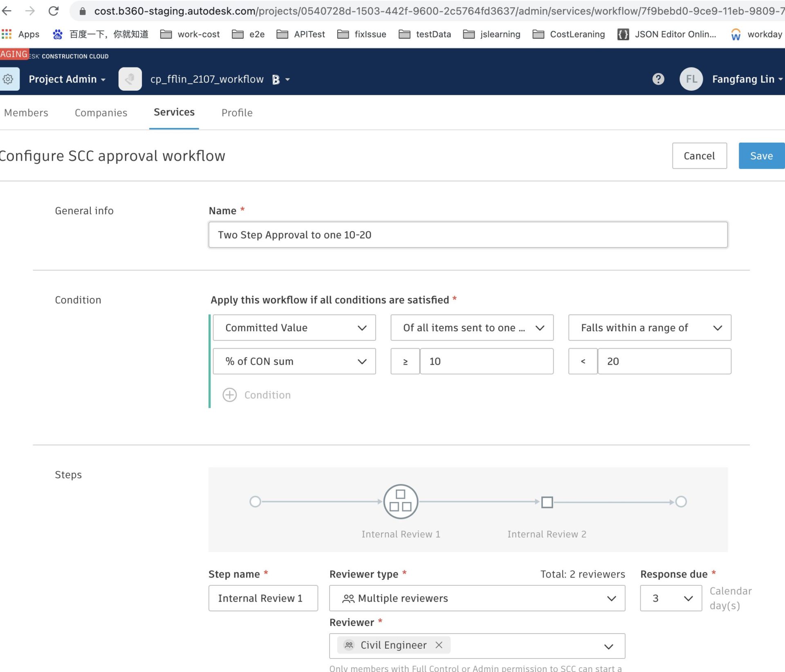Open the 'Of all items sent to one' dropdown

472,328
